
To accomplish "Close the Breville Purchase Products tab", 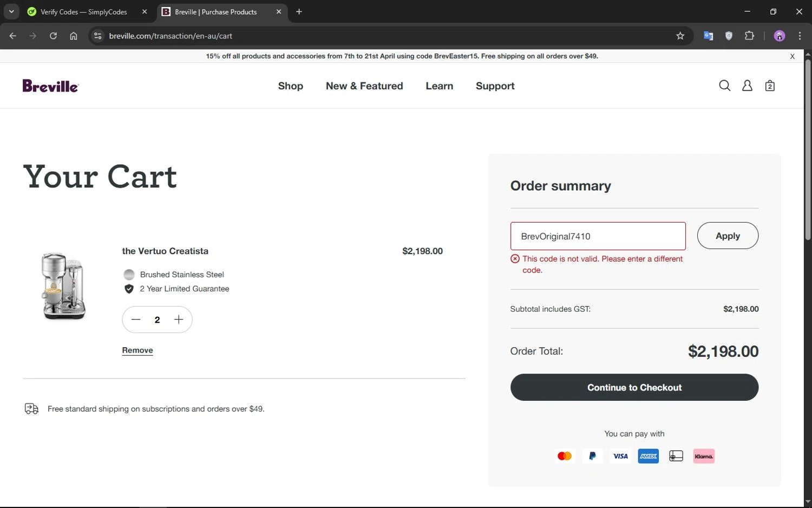I will (x=279, y=11).
